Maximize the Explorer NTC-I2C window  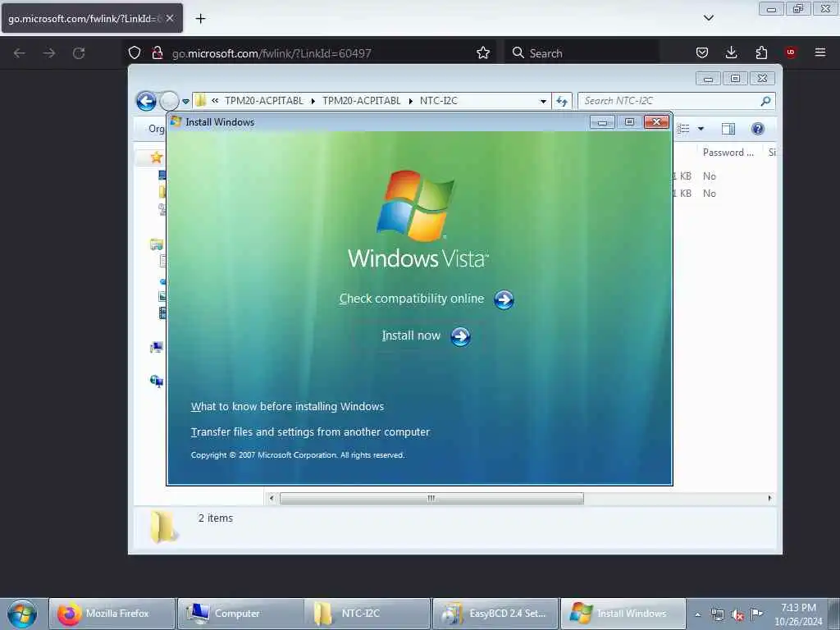(735, 79)
